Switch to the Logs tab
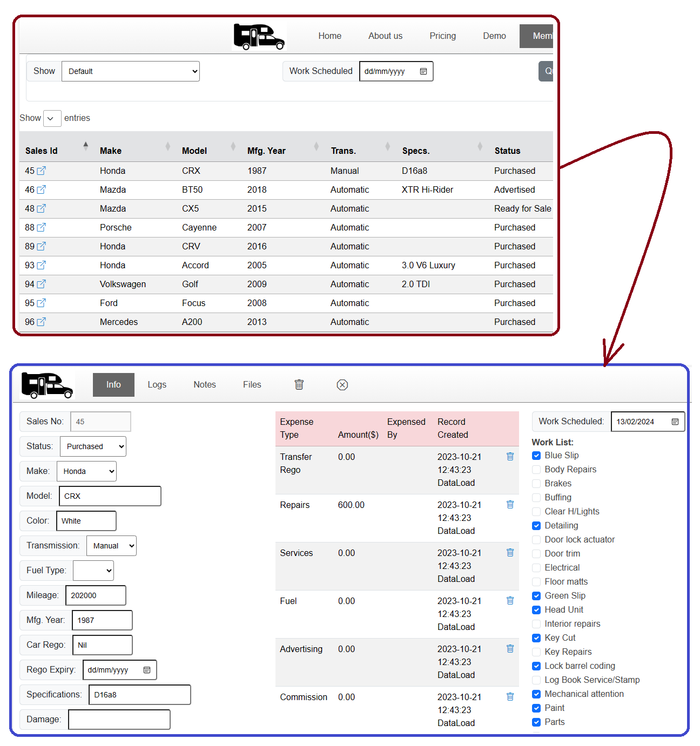 (157, 384)
